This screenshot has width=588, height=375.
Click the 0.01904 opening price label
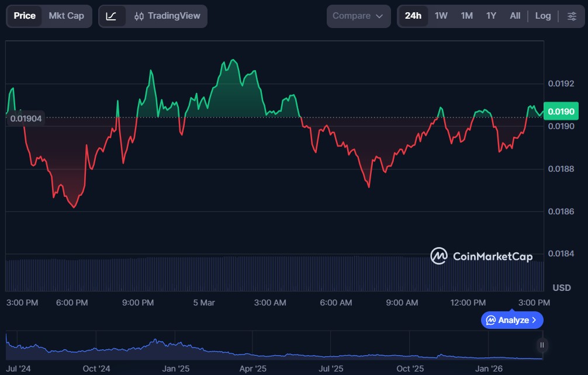[x=26, y=119]
